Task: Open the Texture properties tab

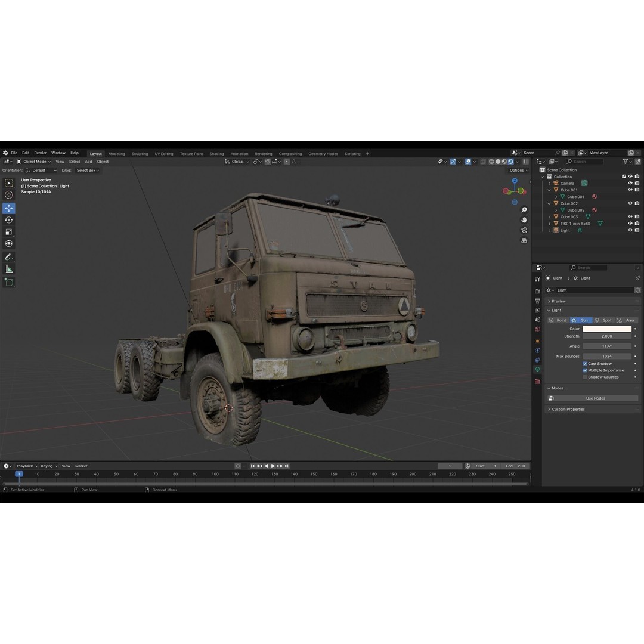Action: point(538,381)
